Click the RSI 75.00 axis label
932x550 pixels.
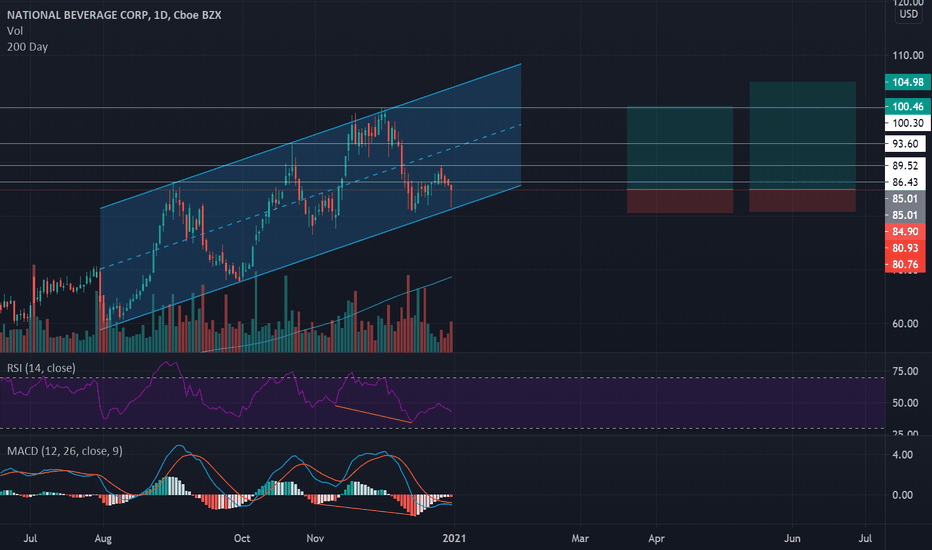coord(905,371)
